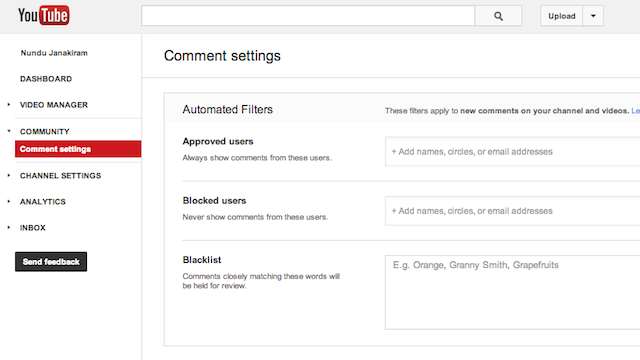The width and height of the screenshot is (640, 360).
Task: Collapse the Community section arrow
Action: pos(9,131)
